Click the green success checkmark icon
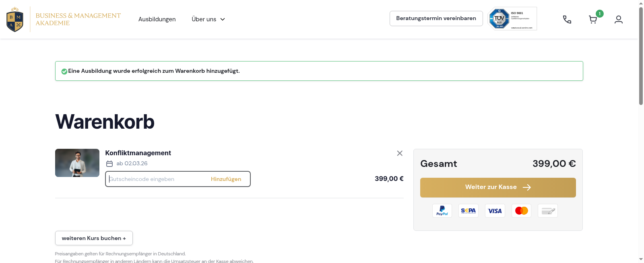Image resolution: width=644 pixels, height=263 pixels. 64,71
